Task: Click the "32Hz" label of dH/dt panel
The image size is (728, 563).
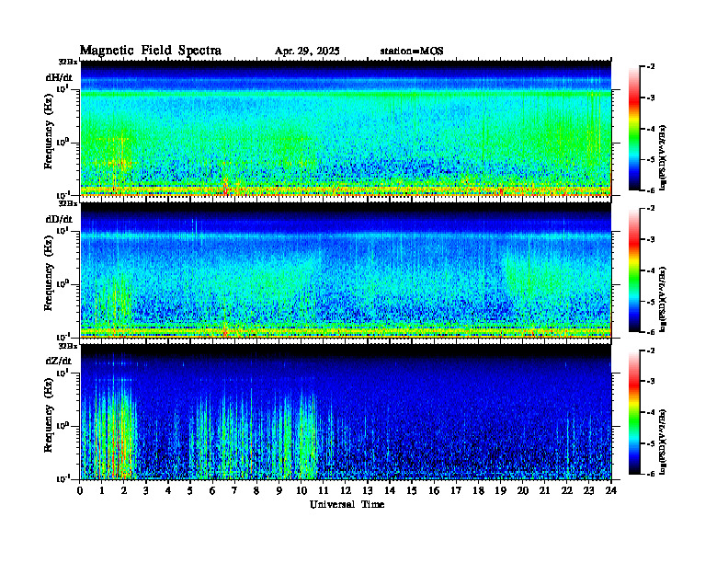Action: 68,62
